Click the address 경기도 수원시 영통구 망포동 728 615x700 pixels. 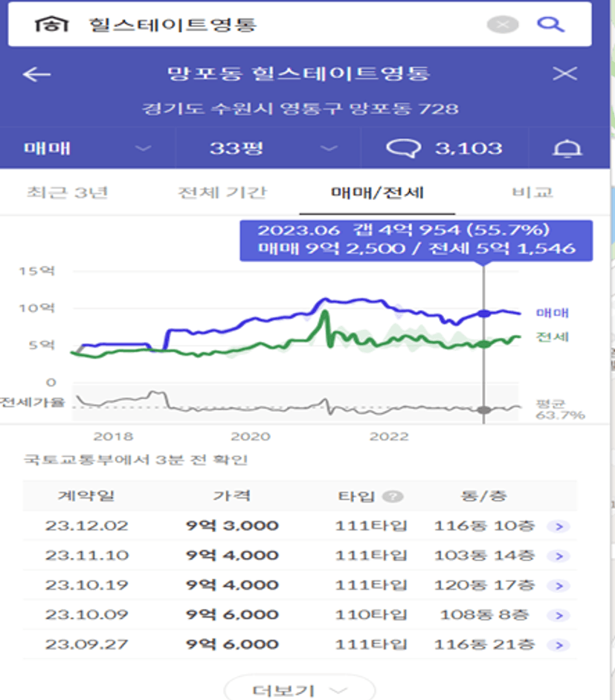click(x=300, y=109)
